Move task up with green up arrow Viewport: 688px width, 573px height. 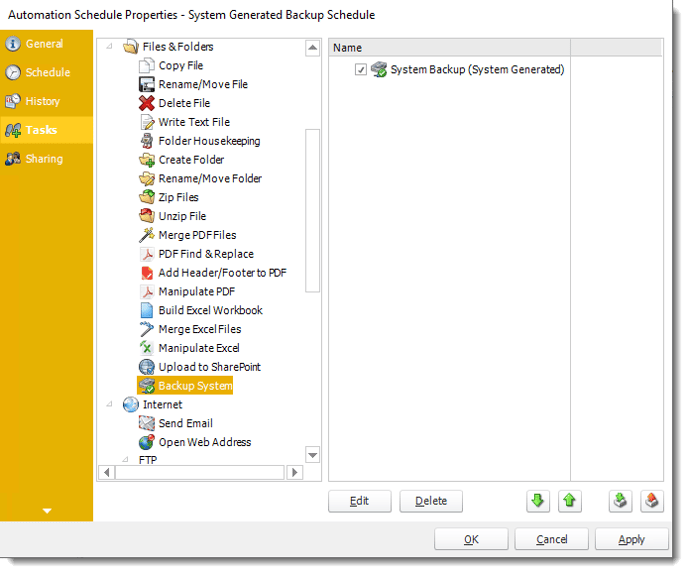pyautogui.click(x=570, y=501)
